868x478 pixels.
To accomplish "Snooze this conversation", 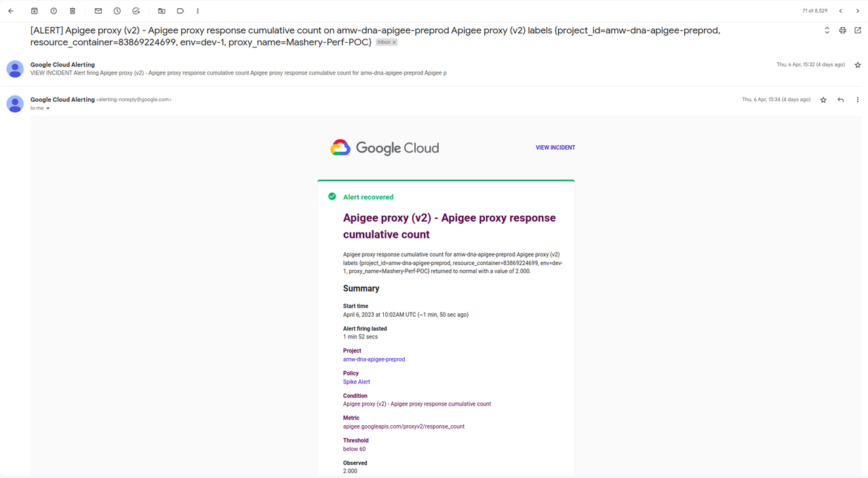I will click(x=117, y=11).
